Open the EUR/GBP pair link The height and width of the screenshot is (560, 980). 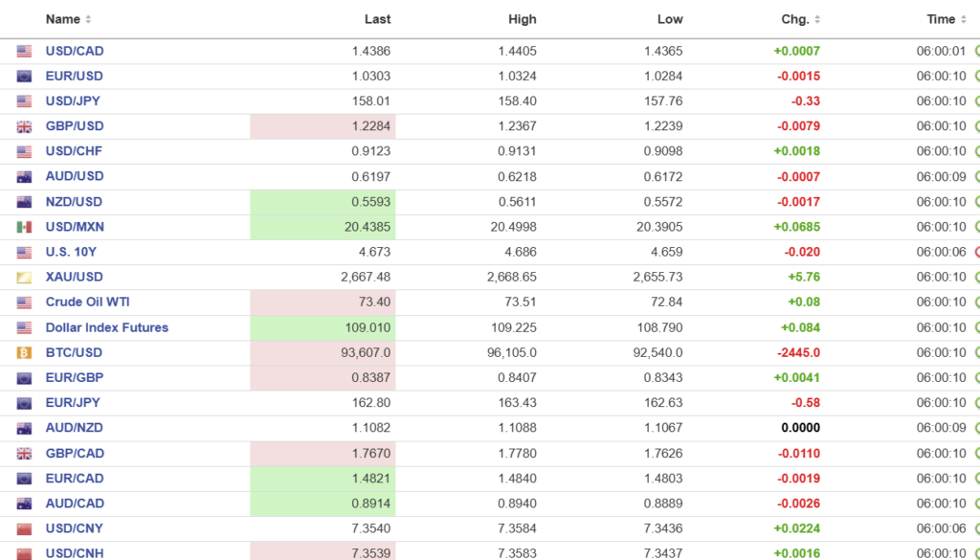point(74,377)
